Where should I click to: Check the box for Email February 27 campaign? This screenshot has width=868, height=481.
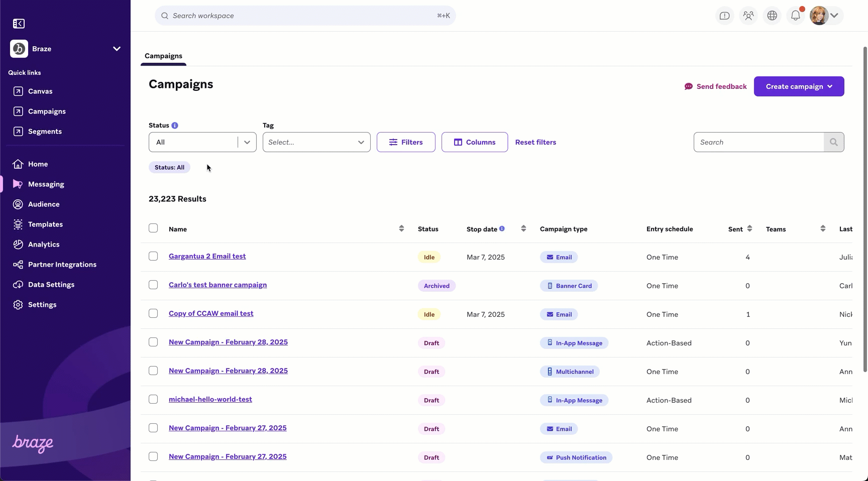click(153, 428)
